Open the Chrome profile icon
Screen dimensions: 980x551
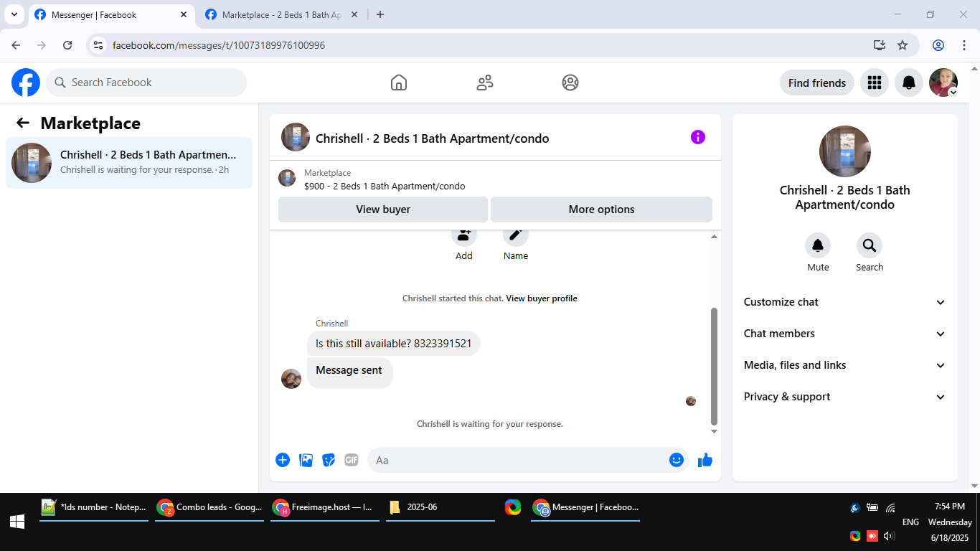938,45
